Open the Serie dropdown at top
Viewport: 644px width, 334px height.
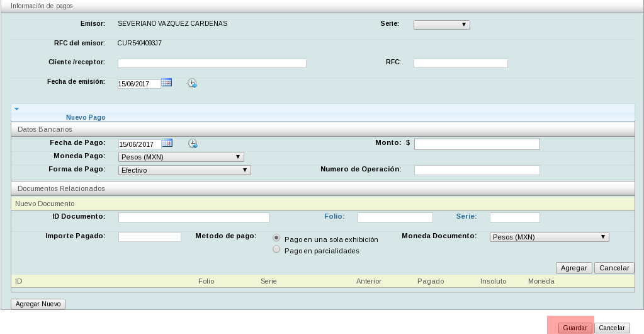[x=441, y=25]
